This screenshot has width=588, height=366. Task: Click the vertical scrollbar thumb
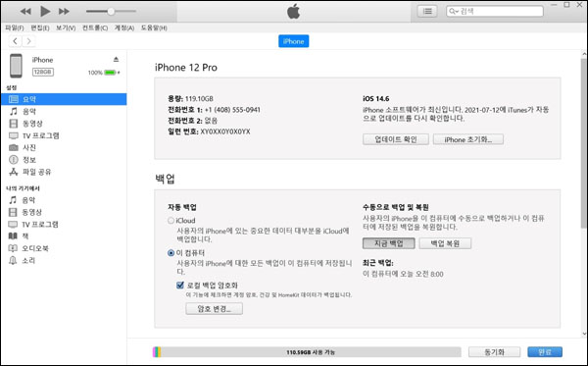pyautogui.click(x=584, y=142)
